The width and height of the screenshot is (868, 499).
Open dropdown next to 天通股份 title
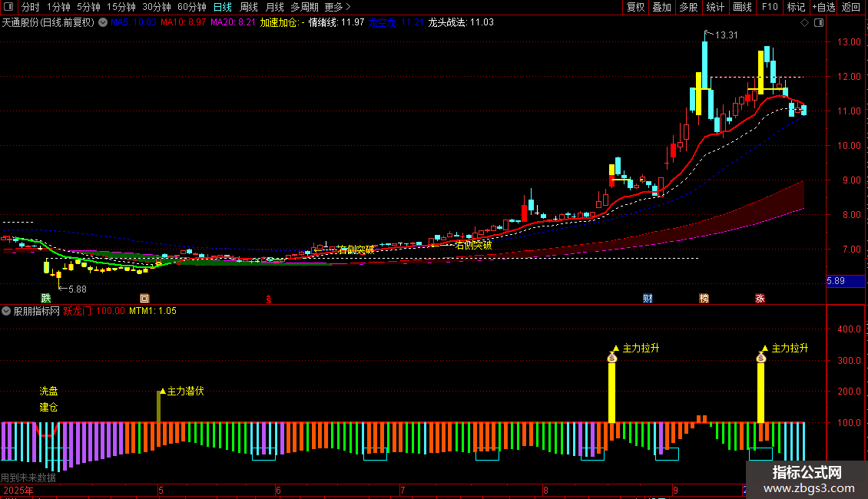pos(103,23)
